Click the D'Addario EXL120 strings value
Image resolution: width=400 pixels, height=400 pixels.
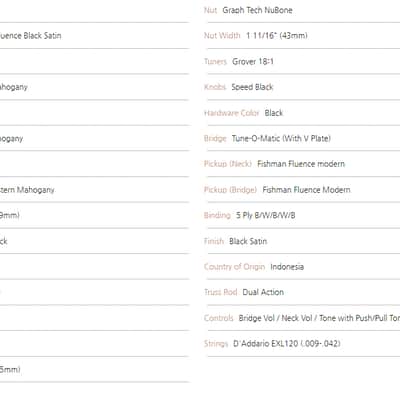coord(287,344)
